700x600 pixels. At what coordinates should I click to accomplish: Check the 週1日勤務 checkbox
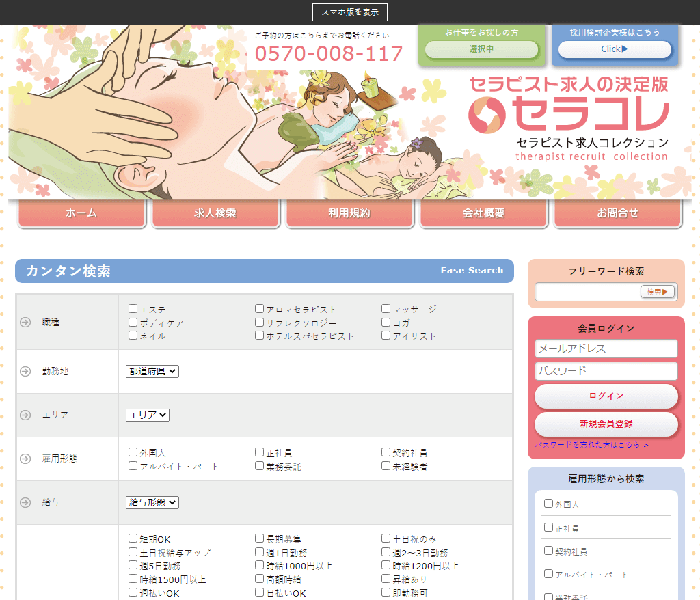(259, 552)
